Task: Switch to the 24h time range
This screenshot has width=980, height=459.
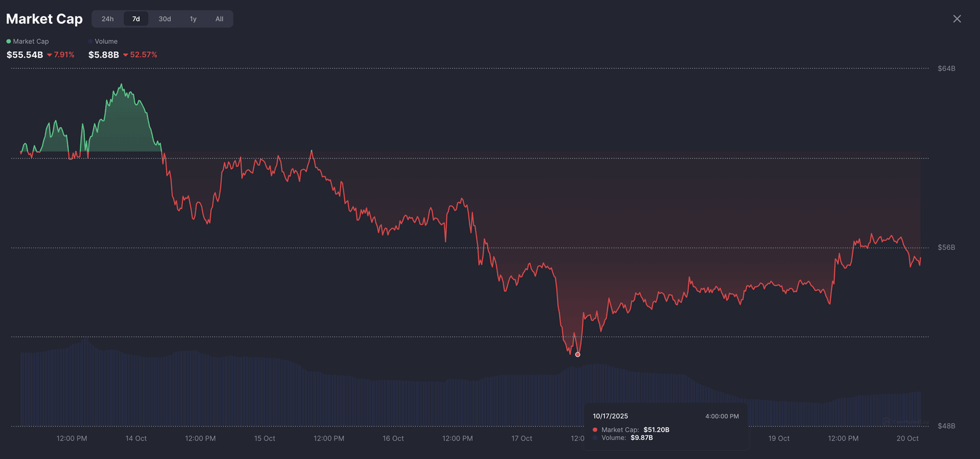Action: pyautogui.click(x=107, y=19)
